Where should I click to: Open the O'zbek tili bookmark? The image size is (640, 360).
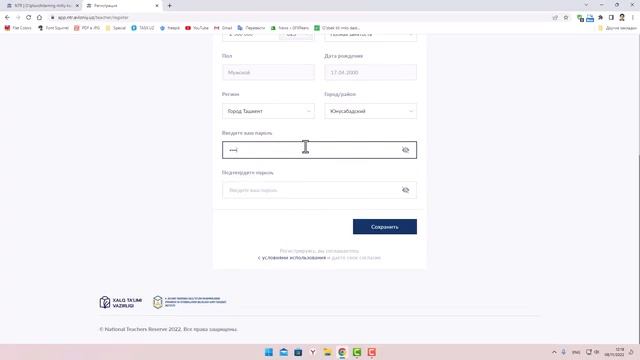pyautogui.click(x=337, y=28)
